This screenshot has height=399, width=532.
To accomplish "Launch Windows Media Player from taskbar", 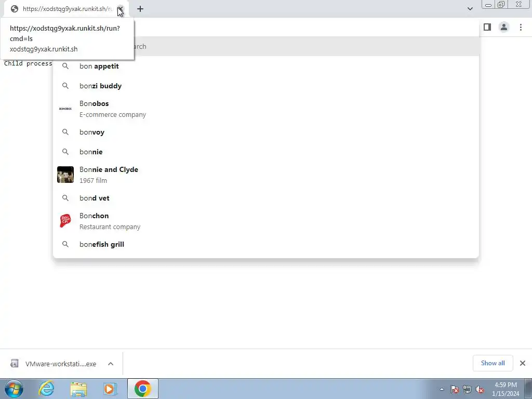I will coord(110,389).
